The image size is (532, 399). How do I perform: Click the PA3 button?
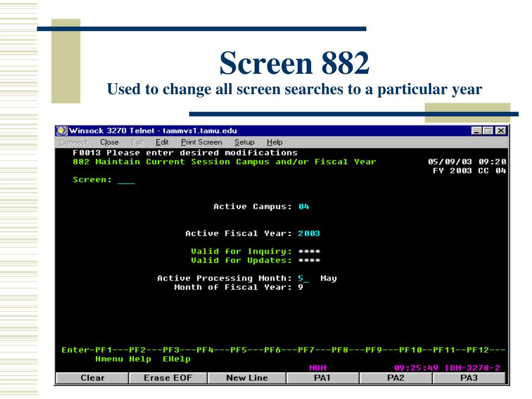[469, 378]
